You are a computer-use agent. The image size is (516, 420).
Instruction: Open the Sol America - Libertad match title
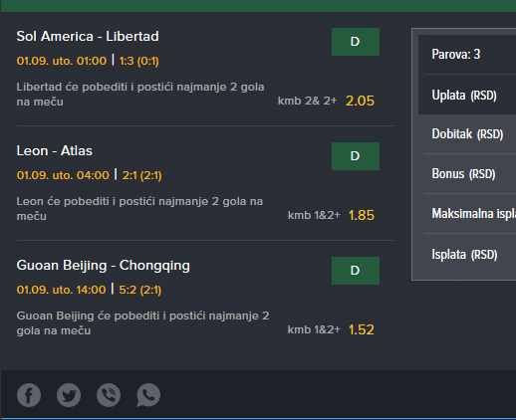click(88, 37)
